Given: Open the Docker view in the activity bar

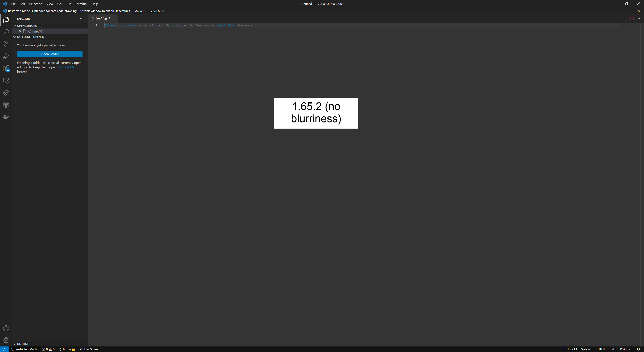Looking at the screenshot, I should [x=6, y=116].
